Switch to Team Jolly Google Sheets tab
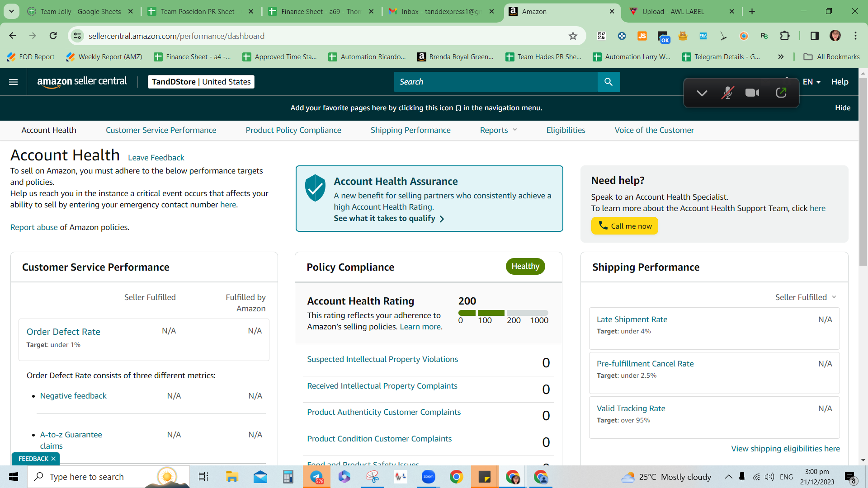Image resolution: width=868 pixels, height=488 pixels. tap(80, 11)
